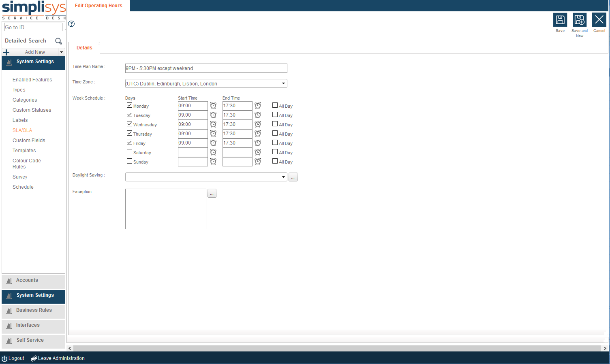Expand the Daylight Saving dropdown

283,177
